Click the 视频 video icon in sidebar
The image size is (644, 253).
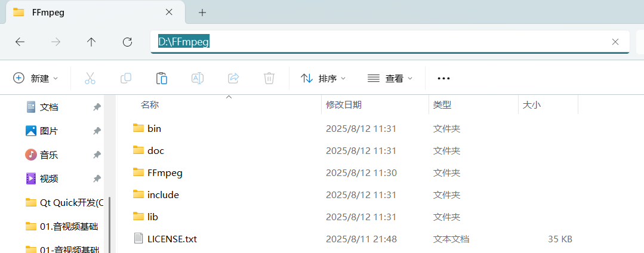point(31,178)
